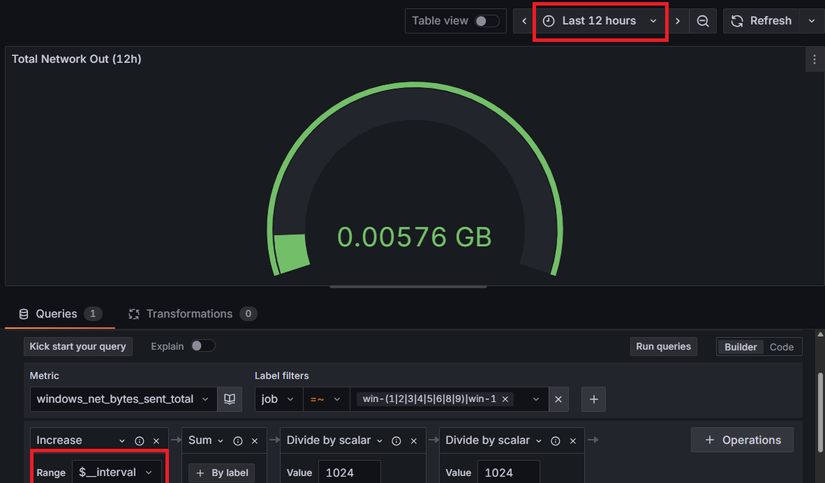The width and height of the screenshot is (825, 483).
Task: Toggle the Table view switch
Action: click(x=487, y=21)
